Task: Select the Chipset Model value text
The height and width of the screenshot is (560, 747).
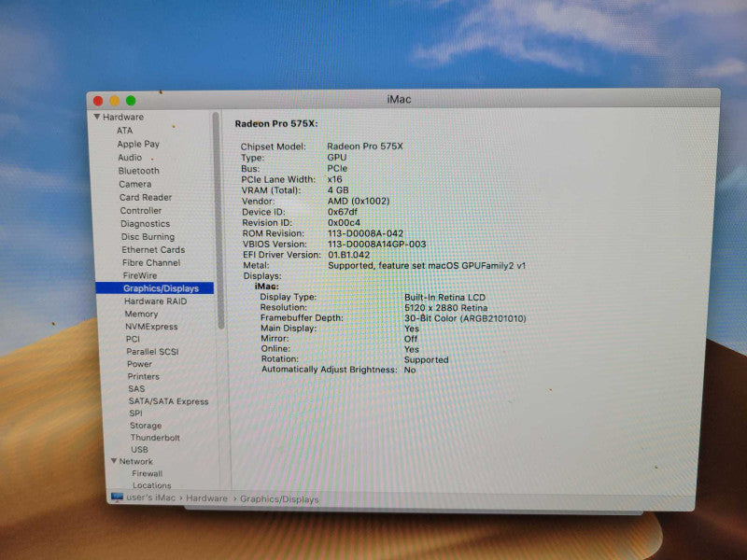Action: coord(365,147)
